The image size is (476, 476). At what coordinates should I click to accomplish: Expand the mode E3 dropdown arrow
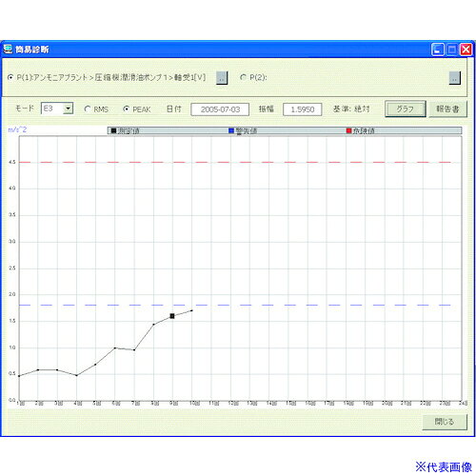69,109
